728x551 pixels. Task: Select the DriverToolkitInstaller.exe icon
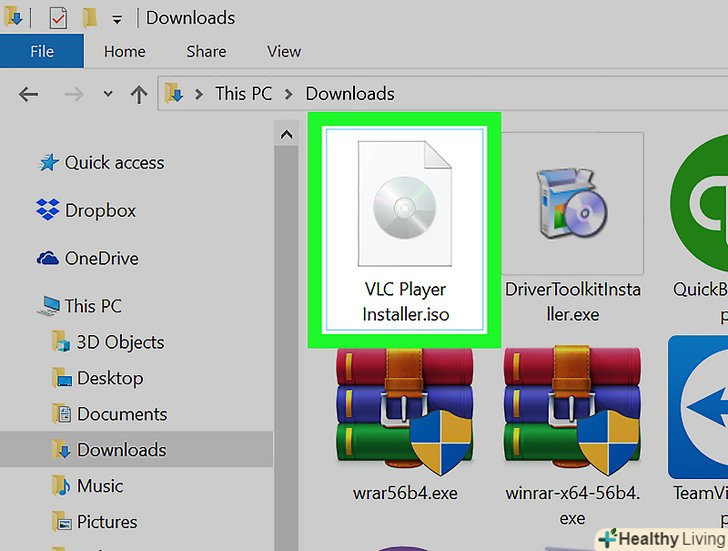point(572,203)
